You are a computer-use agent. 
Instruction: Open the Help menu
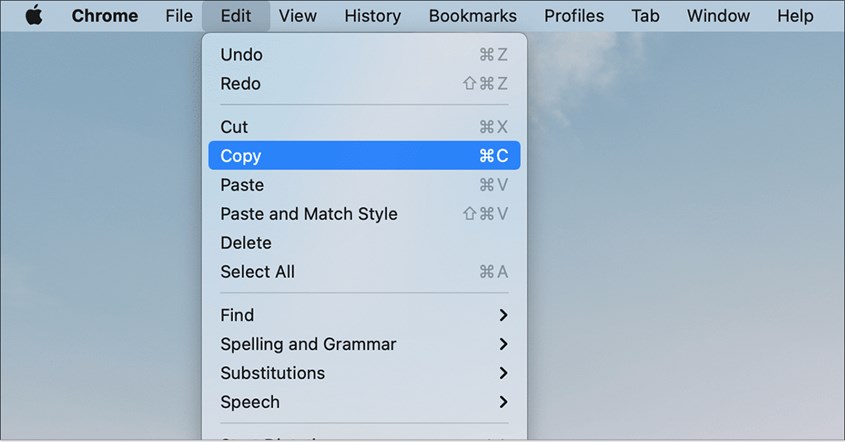pyautogui.click(x=795, y=16)
